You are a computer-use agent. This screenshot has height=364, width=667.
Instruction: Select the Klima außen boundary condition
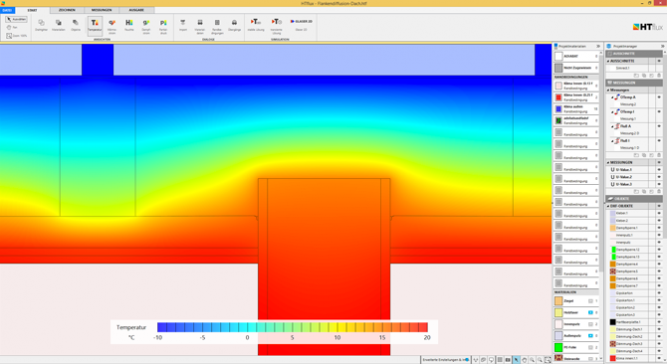576,109
